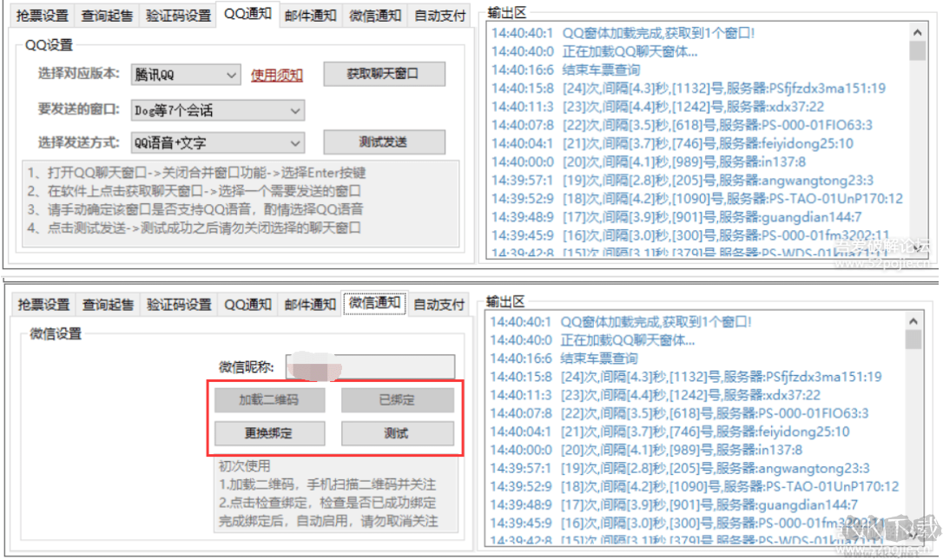The height and width of the screenshot is (560, 943).
Task: Expand 腾讯QQ version dropdown
Action: pos(186,76)
